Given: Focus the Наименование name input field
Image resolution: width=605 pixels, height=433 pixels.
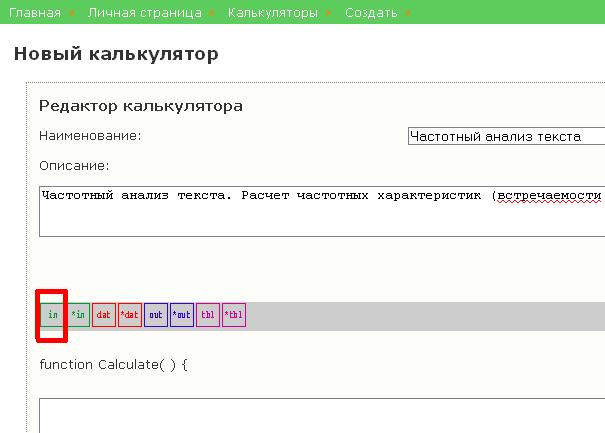Looking at the screenshot, I should 506,137.
